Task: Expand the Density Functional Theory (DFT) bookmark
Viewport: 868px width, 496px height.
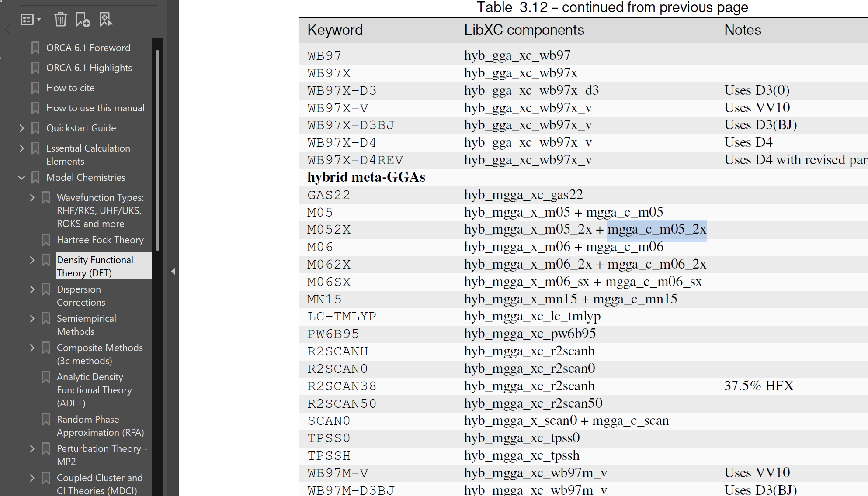Action: [32, 260]
